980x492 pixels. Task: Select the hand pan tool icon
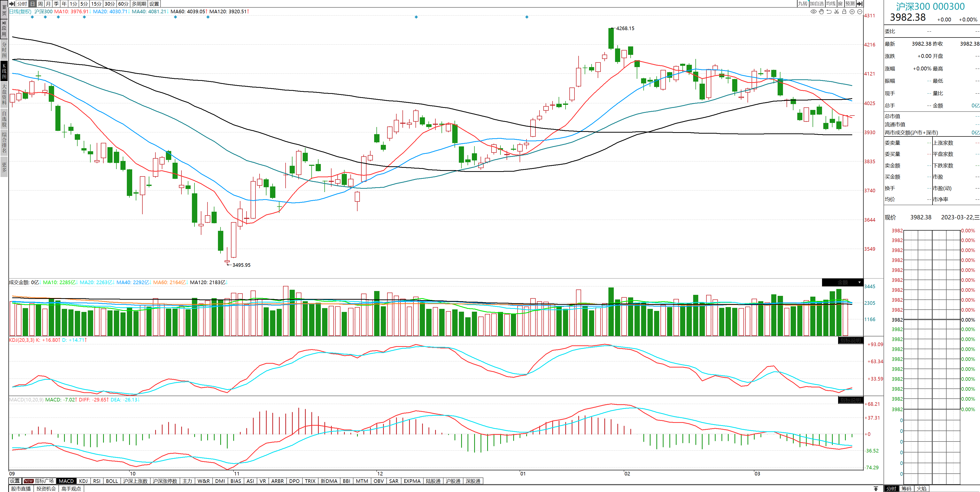821,11
